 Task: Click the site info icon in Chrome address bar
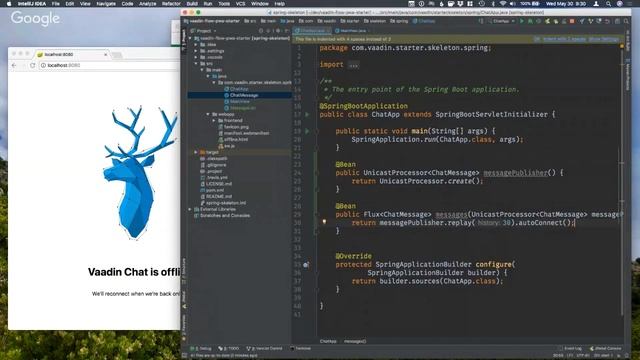pos(43,65)
